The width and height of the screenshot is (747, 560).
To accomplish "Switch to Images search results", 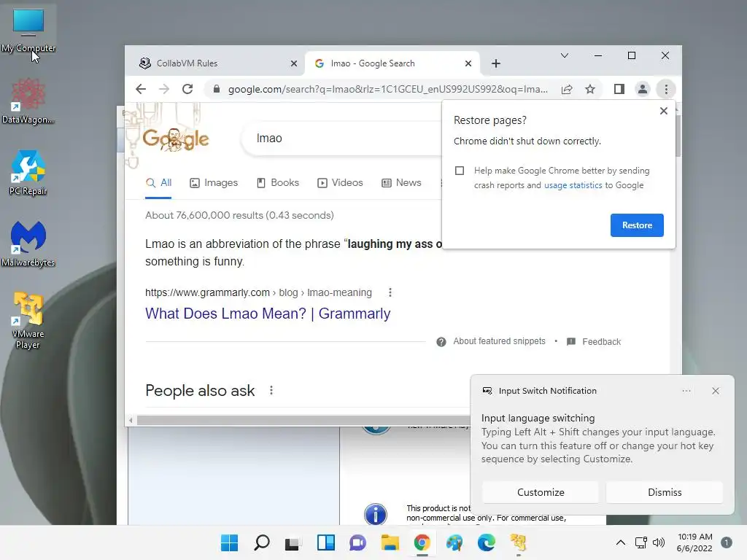I will (214, 183).
